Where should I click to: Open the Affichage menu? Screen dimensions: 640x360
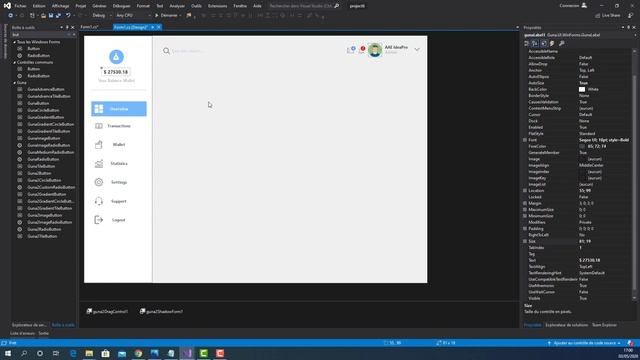pyautogui.click(x=60, y=6)
